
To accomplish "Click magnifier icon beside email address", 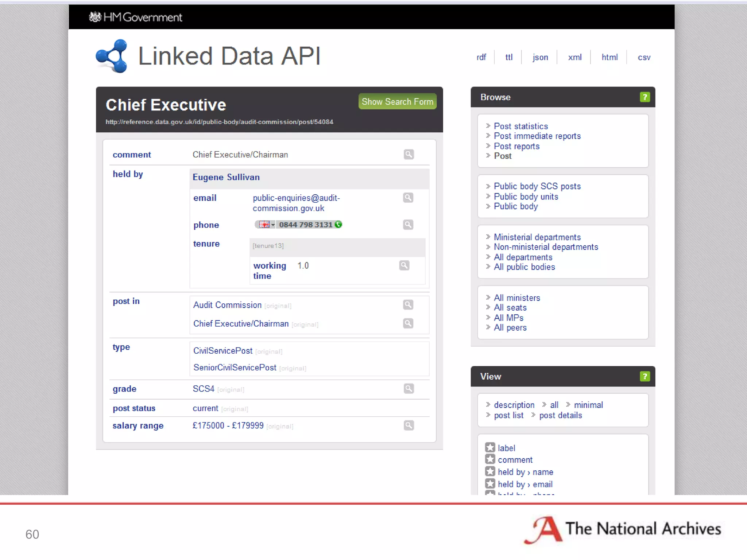I will point(408,198).
